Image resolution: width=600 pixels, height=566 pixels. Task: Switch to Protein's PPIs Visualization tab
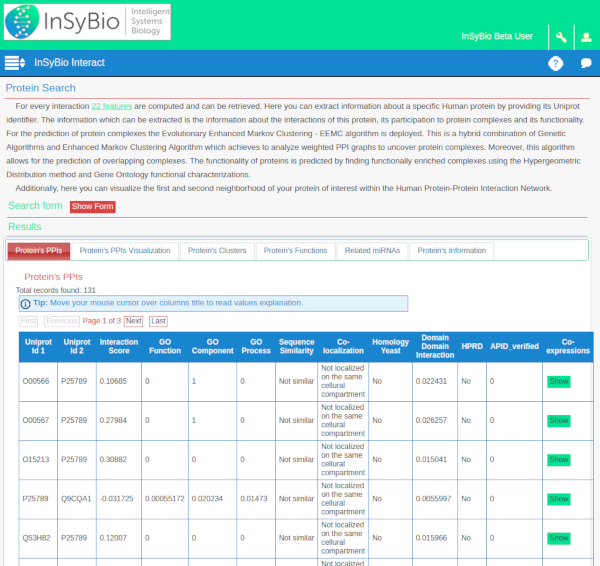(125, 250)
